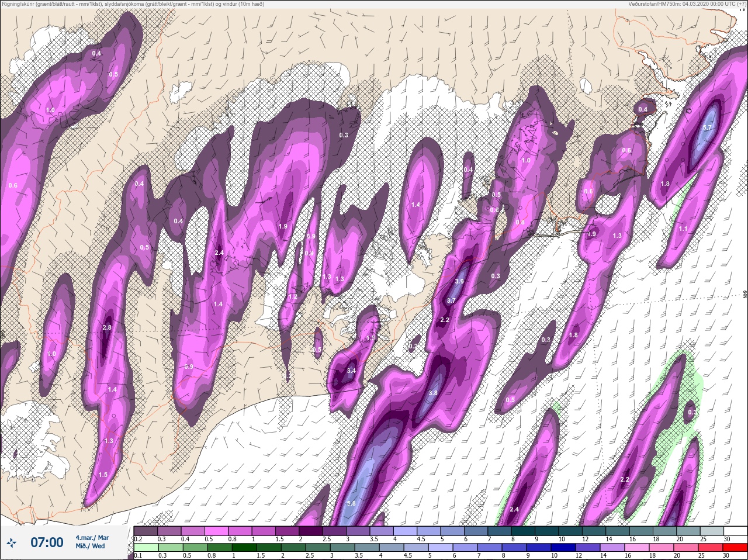
Task: Click the bright red last swatch of rain legend
Action: 735,547
